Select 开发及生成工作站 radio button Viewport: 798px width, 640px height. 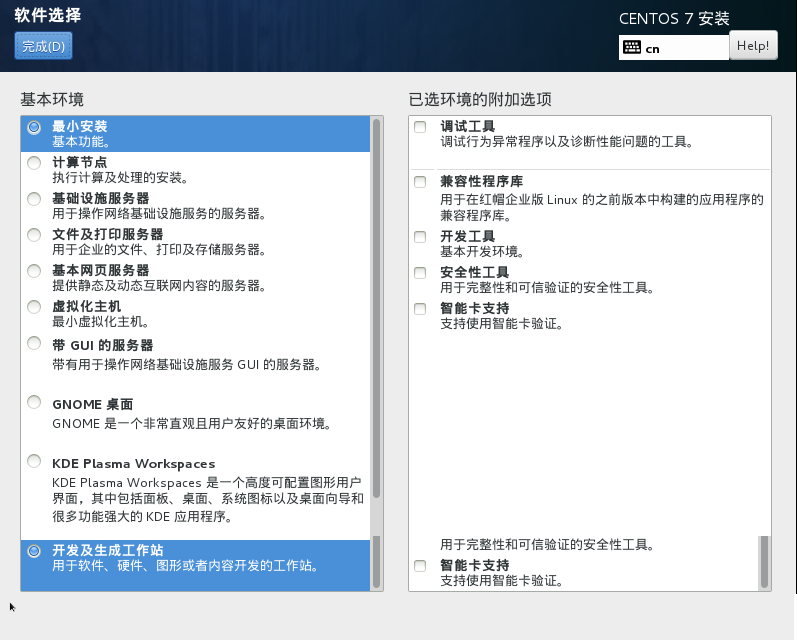[x=34, y=551]
